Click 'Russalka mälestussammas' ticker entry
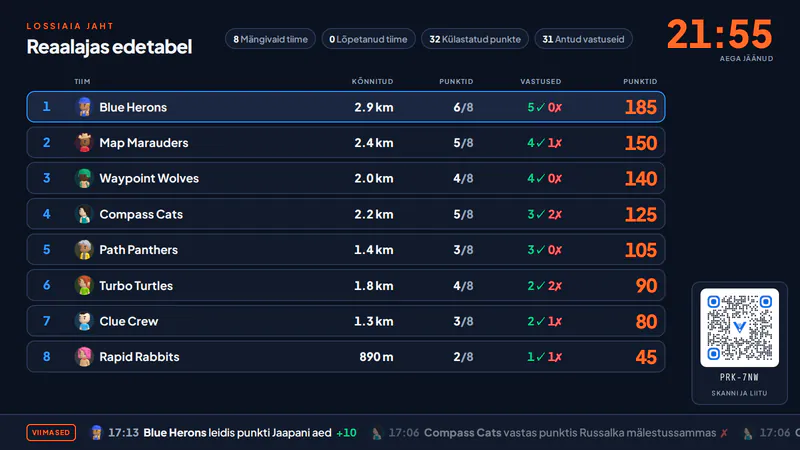The image size is (800, 450). click(x=647, y=433)
